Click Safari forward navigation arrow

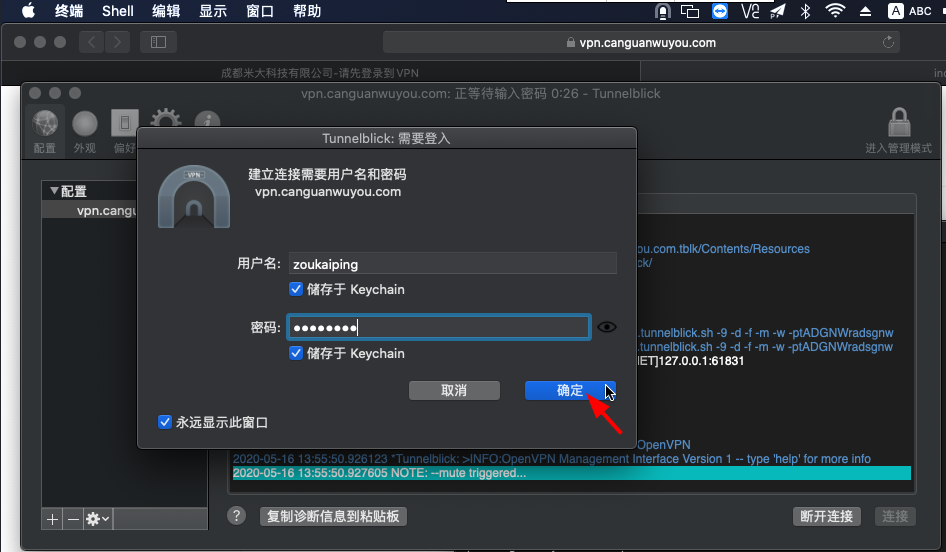point(118,42)
